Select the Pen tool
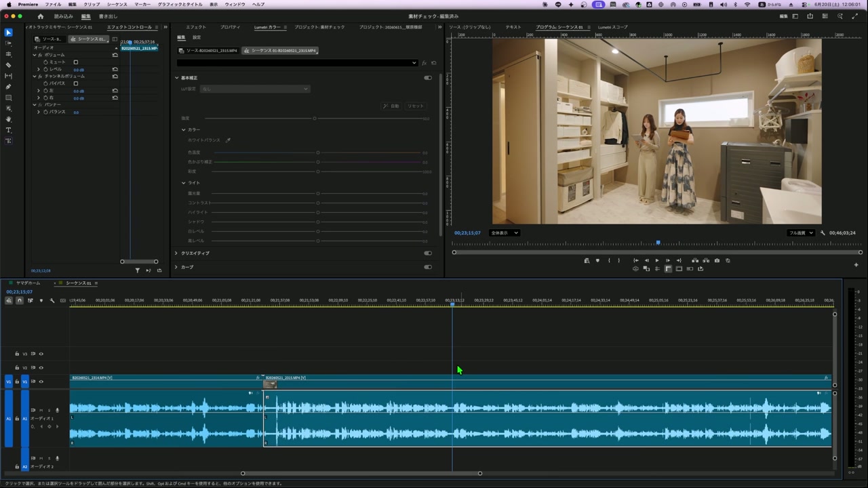Viewport: 868px width, 488px height. tap(8, 87)
